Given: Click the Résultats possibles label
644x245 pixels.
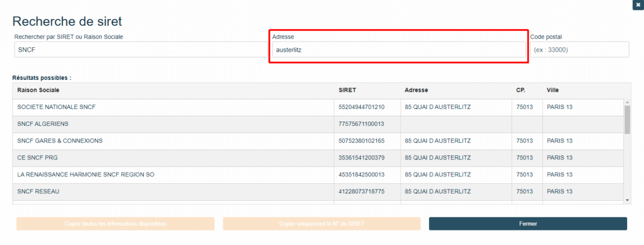Looking at the screenshot, I should tap(42, 77).
